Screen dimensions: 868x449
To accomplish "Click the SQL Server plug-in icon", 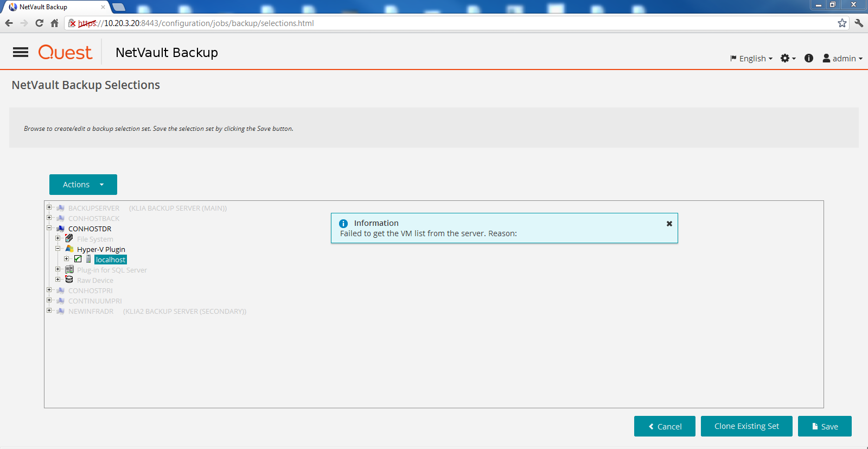I will coord(69,270).
